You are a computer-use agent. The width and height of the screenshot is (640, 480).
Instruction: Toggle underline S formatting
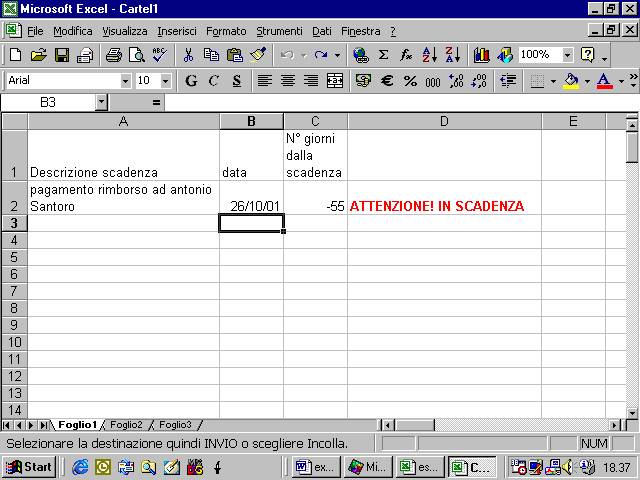[237, 80]
